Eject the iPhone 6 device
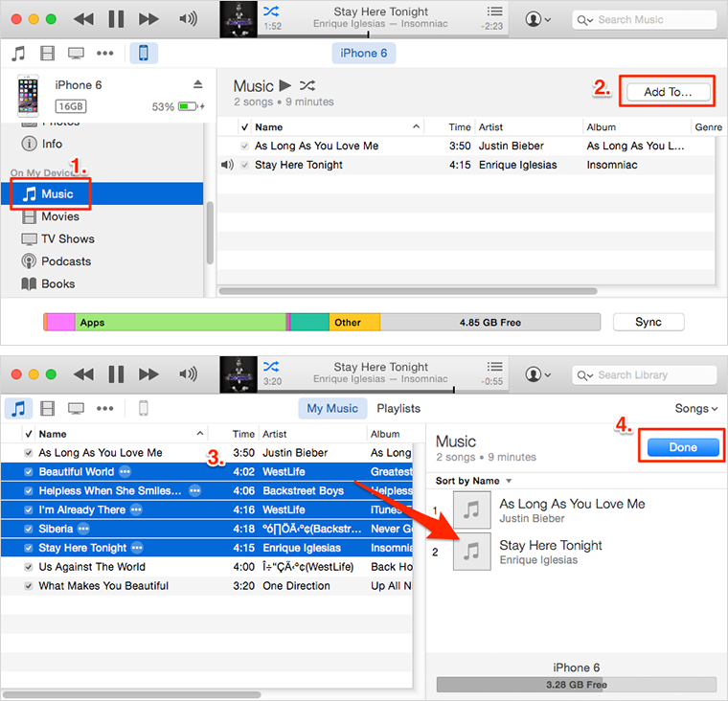The image size is (728, 701). pyautogui.click(x=197, y=84)
